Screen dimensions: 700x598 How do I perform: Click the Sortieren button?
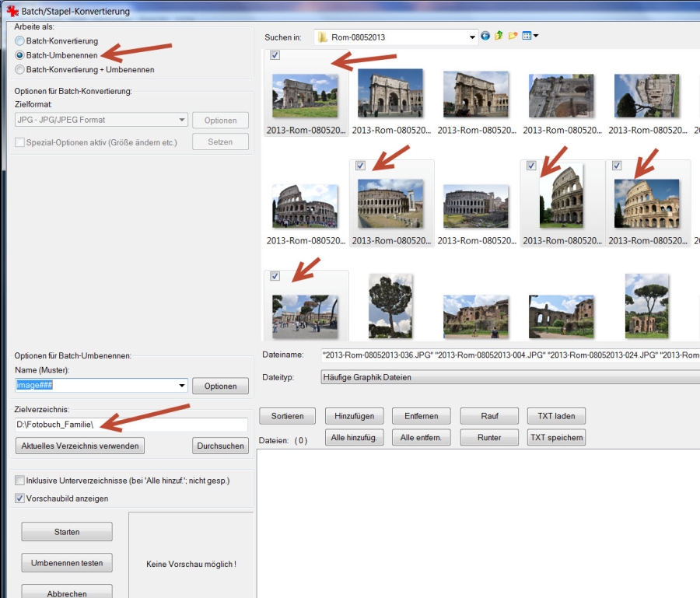click(287, 416)
